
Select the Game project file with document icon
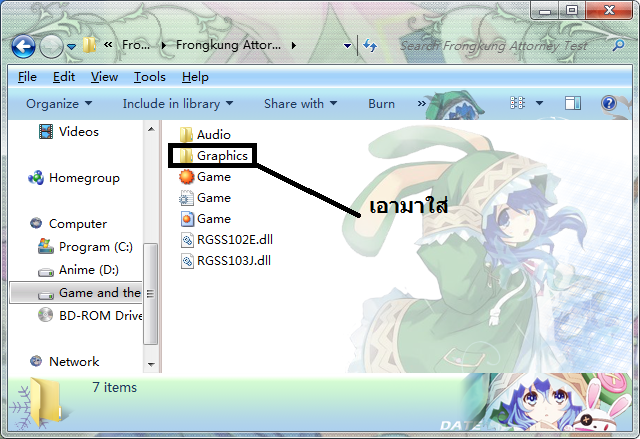tap(205, 219)
